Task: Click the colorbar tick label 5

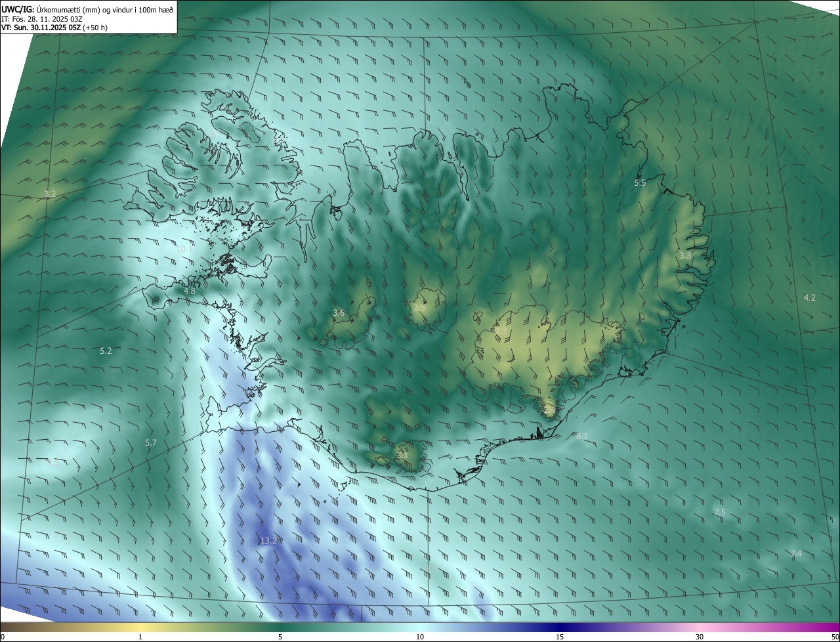Action: click(x=280, y=637)
